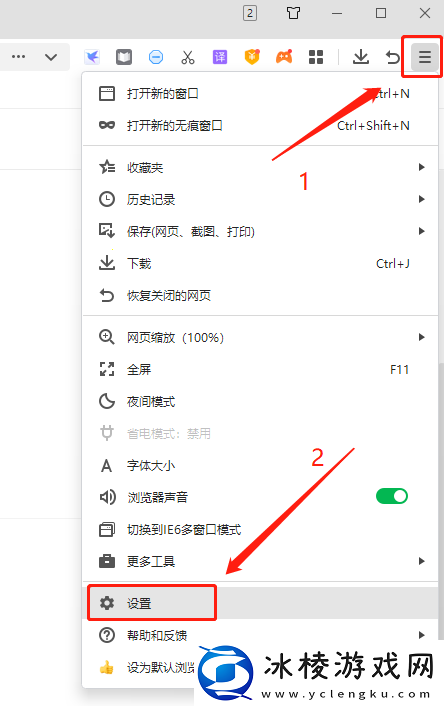Image resolution: width=444 pixels, height=706 pixels.
Task: Click the T-shirt skin icon in title bar
Action: coord(293,13)
